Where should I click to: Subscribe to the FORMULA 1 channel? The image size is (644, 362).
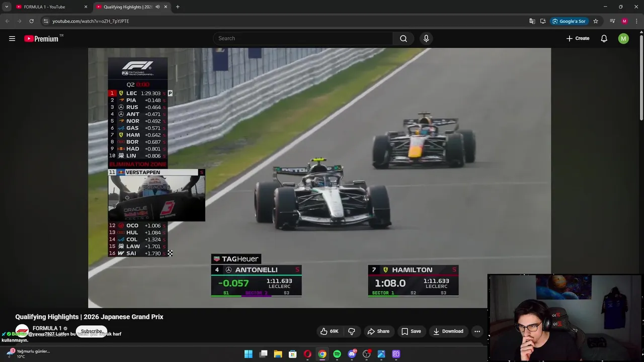point(92,331)
